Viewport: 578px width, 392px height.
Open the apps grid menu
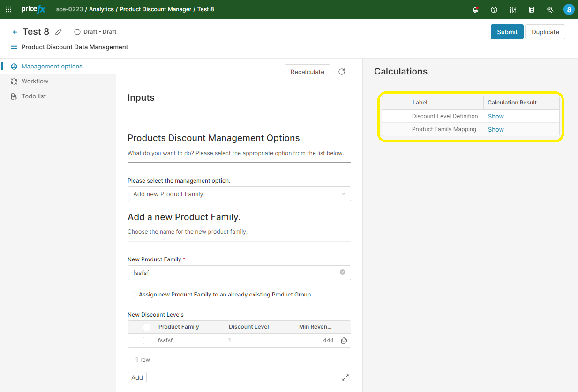point(8,9)
